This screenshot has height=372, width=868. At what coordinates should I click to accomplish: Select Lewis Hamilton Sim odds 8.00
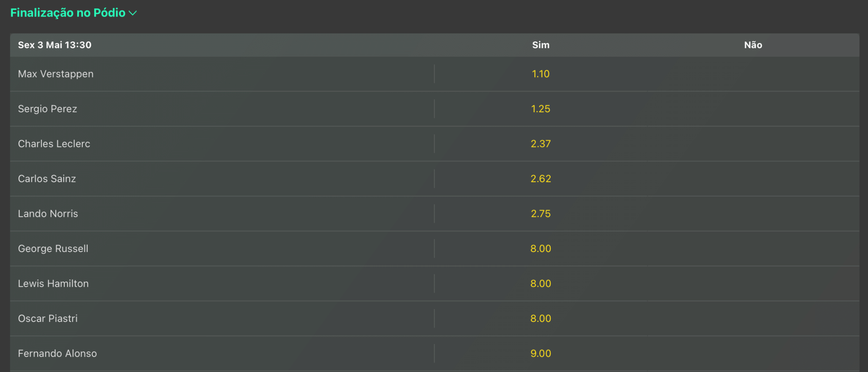[541, 283]
